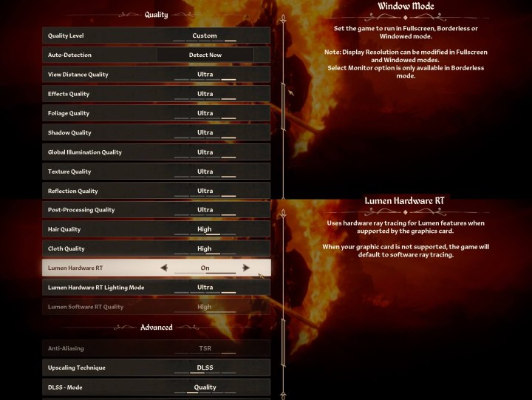Select the Foliage Quality row
Screen dimensions: 532x400
[x=157, y=113]
